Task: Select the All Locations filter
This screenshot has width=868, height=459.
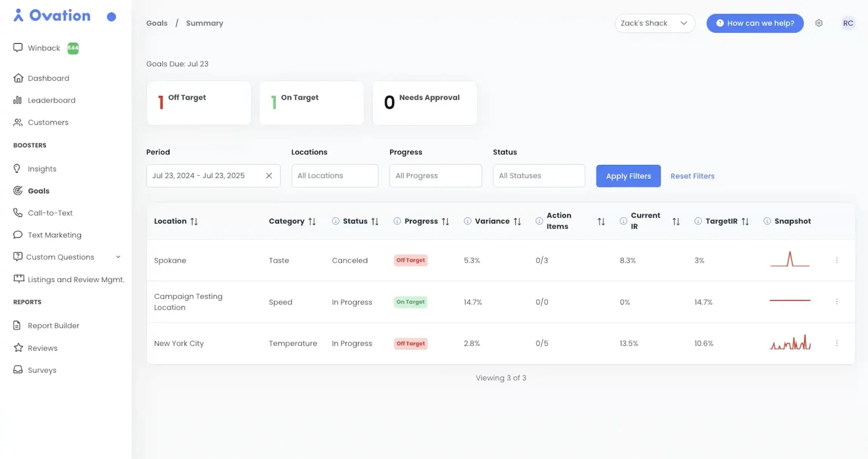Action: point(335,176)
